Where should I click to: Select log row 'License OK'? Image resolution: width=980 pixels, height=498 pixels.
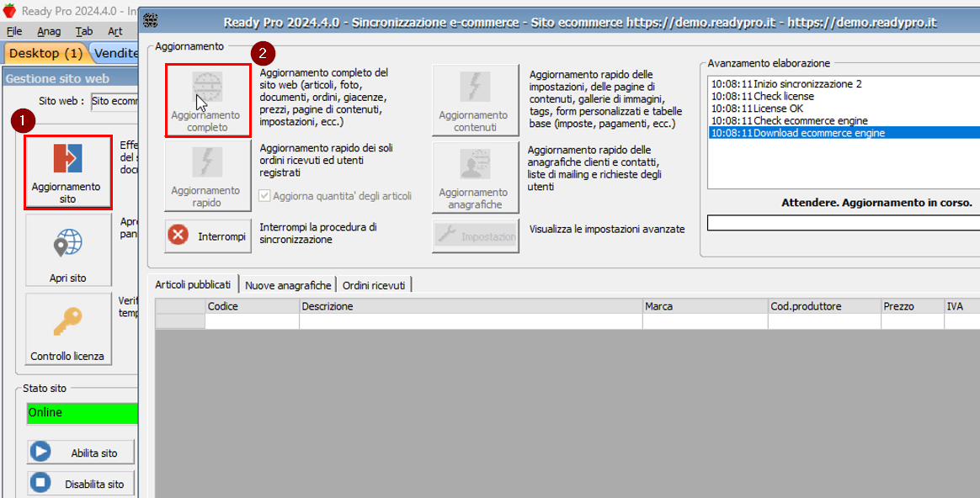(844, 109)
